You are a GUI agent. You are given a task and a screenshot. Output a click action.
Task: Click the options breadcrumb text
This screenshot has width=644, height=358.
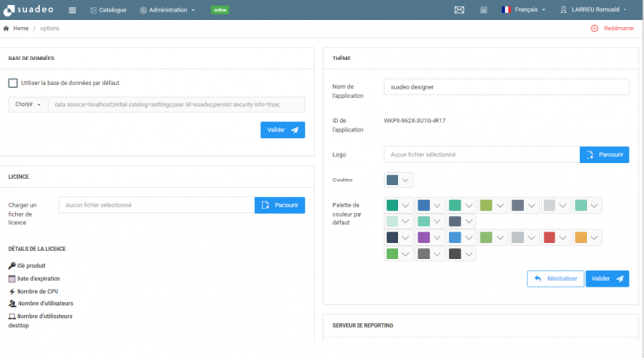point(50,28)
